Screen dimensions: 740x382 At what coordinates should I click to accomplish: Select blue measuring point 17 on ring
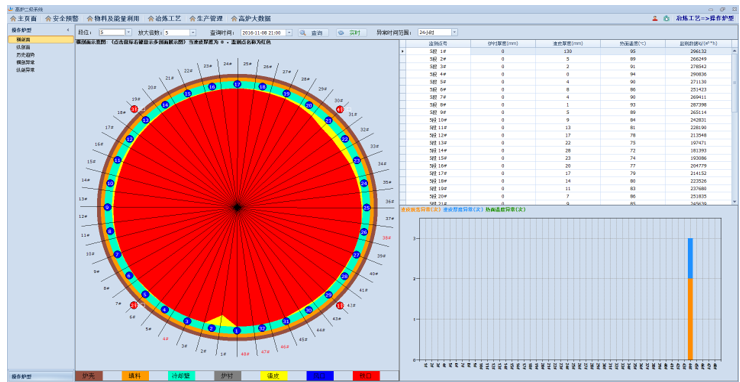[x=237, y=84]
